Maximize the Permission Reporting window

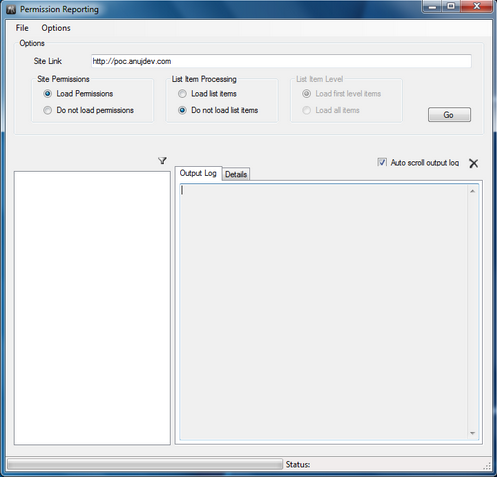point(451,6)
